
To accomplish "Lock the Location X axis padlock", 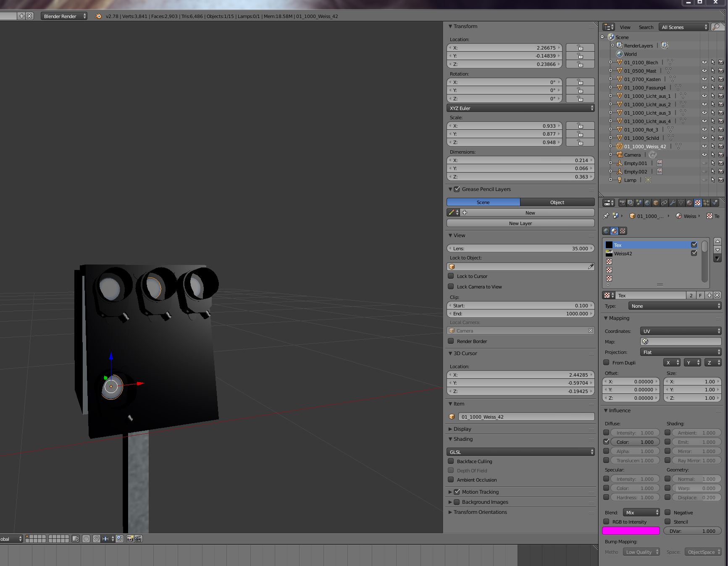I will click(x=580, y=48).
